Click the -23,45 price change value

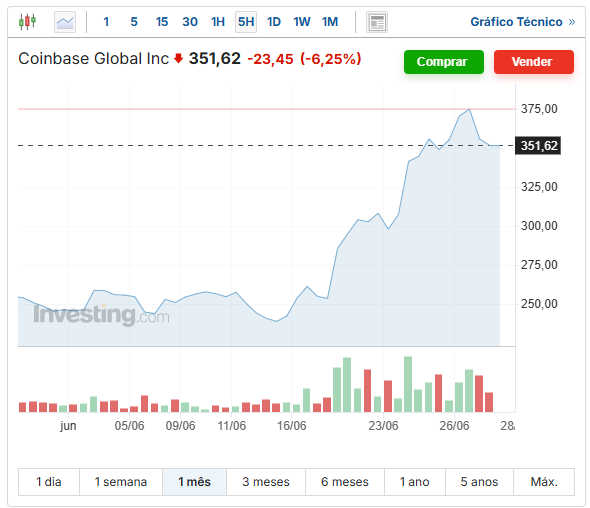coord(270,59)
